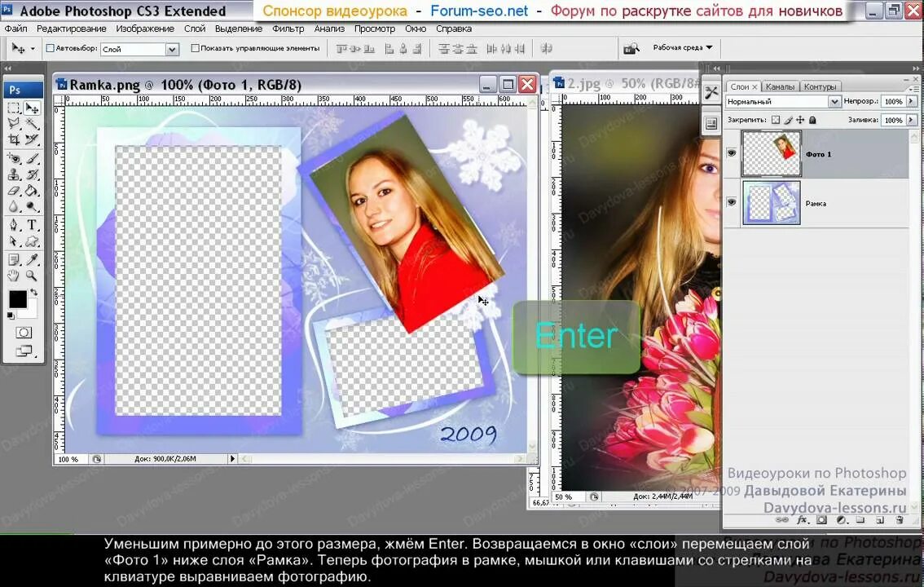Select the Hand tool
This screenshot has width=924, height=587.
click(x=14, y=276)
